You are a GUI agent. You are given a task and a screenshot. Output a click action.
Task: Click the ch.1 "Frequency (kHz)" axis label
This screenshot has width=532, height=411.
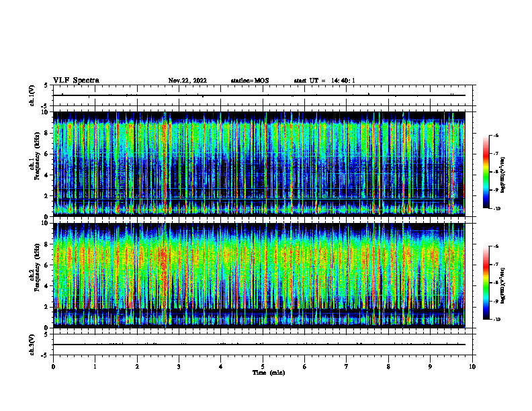coord(37,156)
